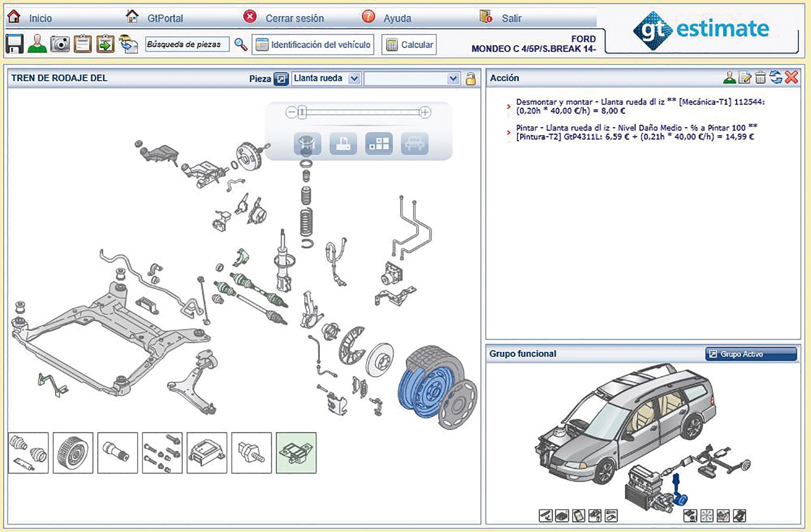Click the red X icon in Acción panel
811x532 pixels.
click(792, 77)
